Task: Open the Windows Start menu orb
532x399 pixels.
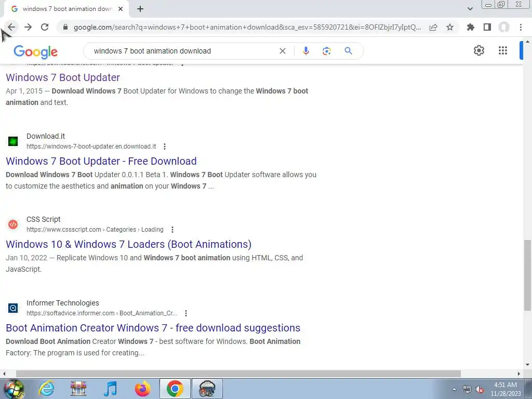Action: click(13, 389)
